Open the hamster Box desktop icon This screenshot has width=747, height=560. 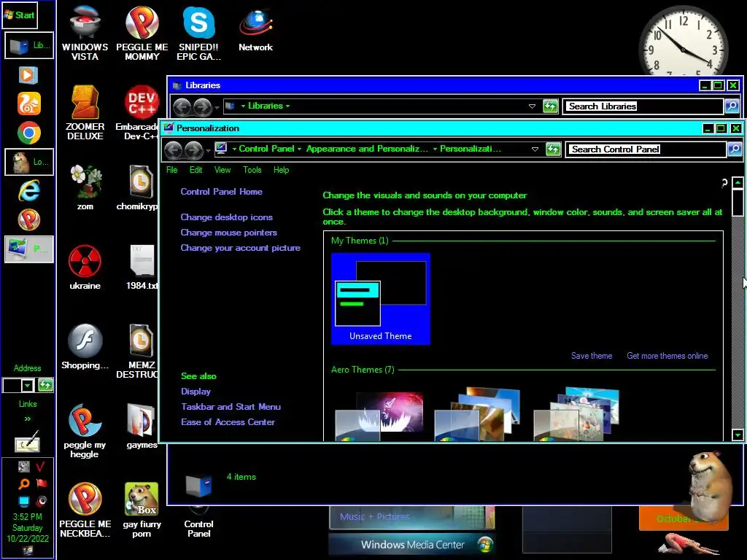(x=142, y=510)
